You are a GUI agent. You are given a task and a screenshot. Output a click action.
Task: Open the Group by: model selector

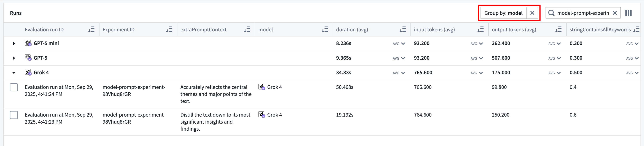[503, 13]
